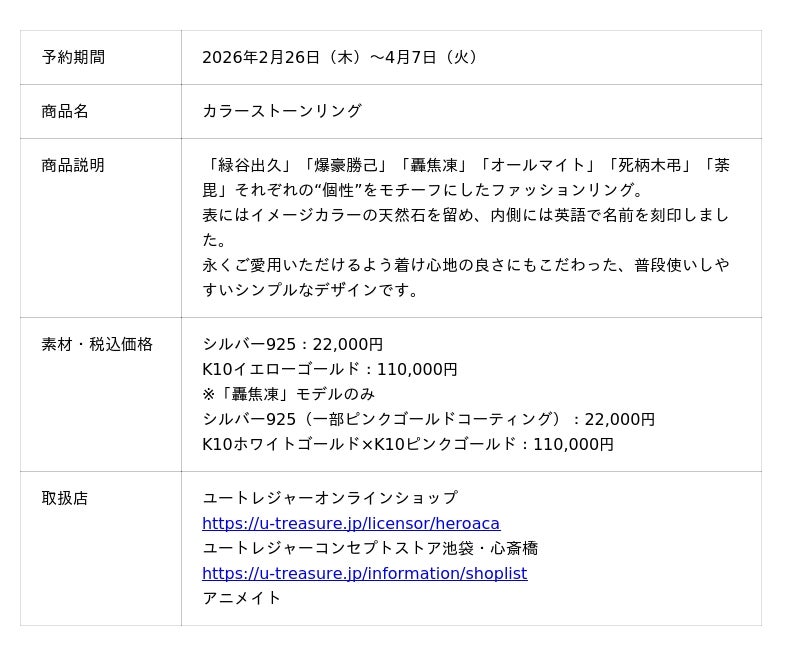
Task: Click the ※「轟焦凍」モデルのみ note
Action: tap(289, 394)
